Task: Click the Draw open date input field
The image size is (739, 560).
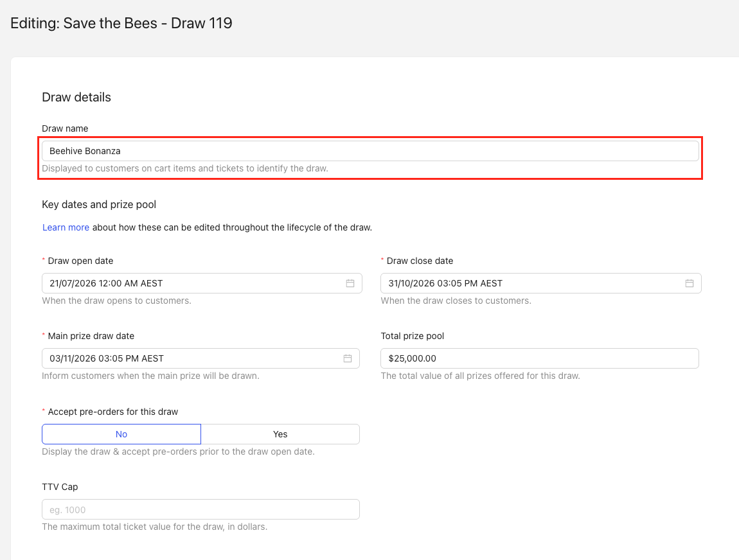Action: coord(202,283)
